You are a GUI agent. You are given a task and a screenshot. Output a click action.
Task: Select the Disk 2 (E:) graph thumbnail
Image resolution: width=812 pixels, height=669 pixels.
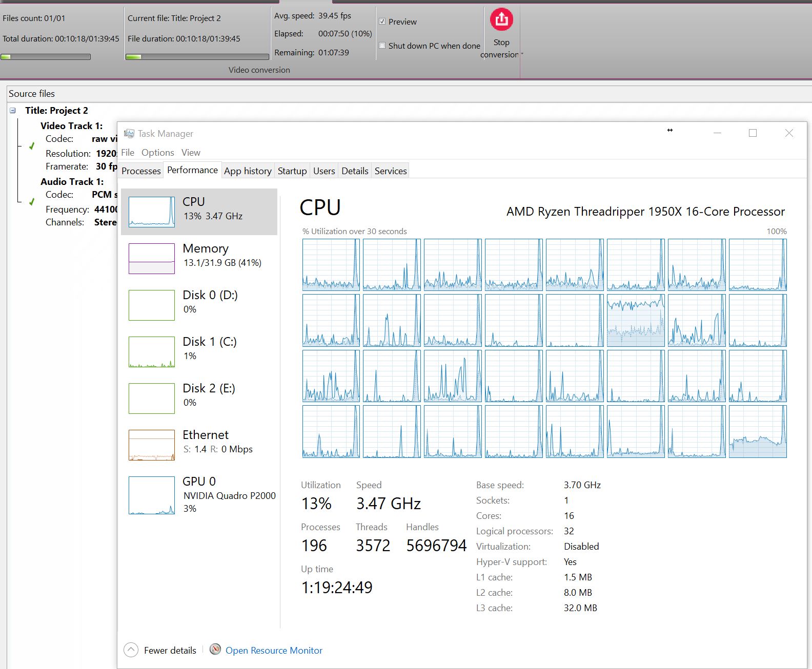pyautogui.click(x=152, y=398)
